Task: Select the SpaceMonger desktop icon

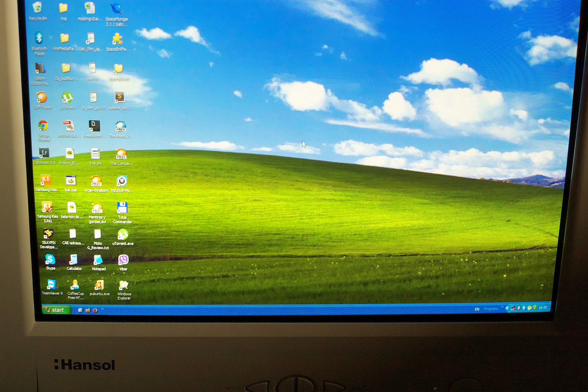Action: (x=117, y=14)
